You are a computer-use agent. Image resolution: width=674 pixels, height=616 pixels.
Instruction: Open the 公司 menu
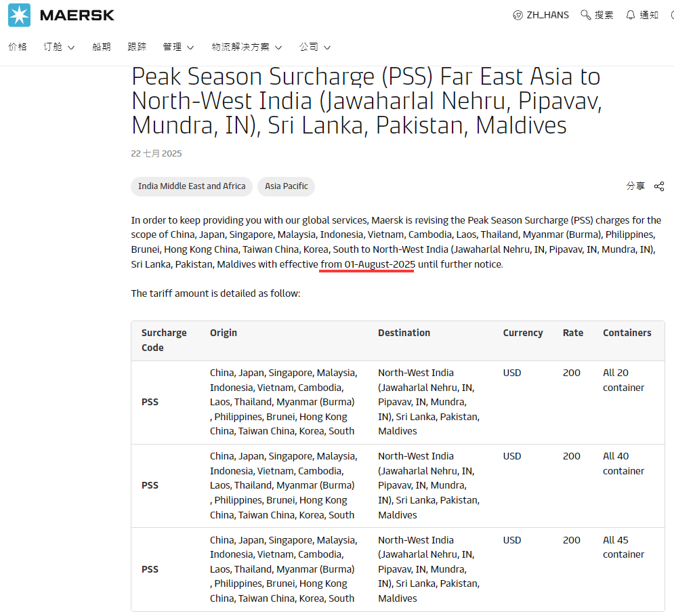pos(309,47)
